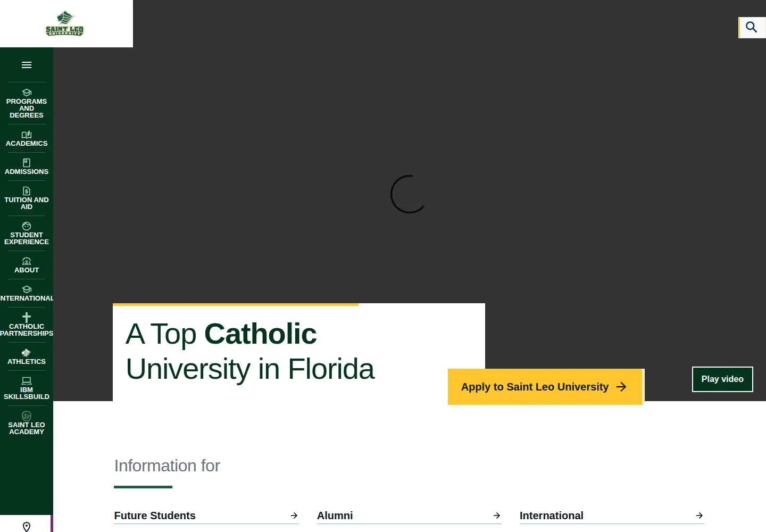This screenshot has height=532, width=766.
Task: Click Apply to Saint Leo University button
Action: [545, 387]
